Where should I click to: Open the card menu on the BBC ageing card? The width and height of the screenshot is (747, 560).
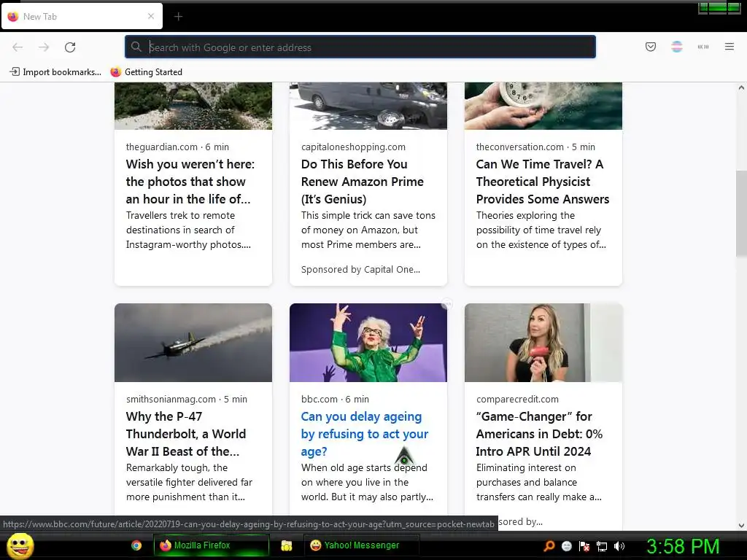click(x=446, y=304)
